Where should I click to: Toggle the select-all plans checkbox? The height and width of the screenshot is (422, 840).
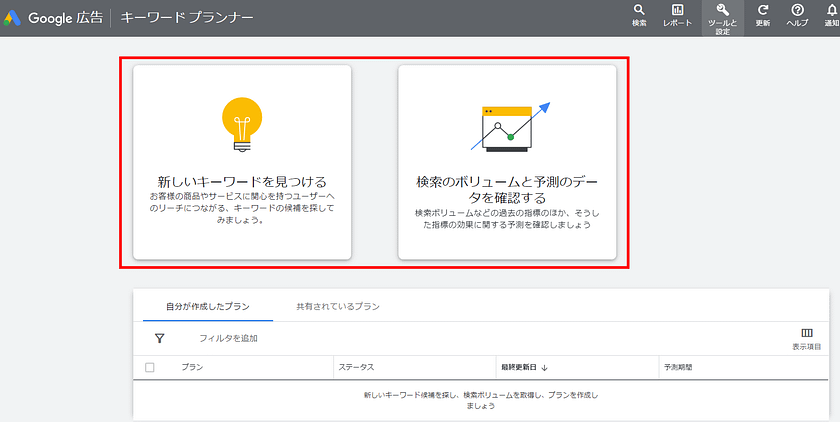(150, 368)
